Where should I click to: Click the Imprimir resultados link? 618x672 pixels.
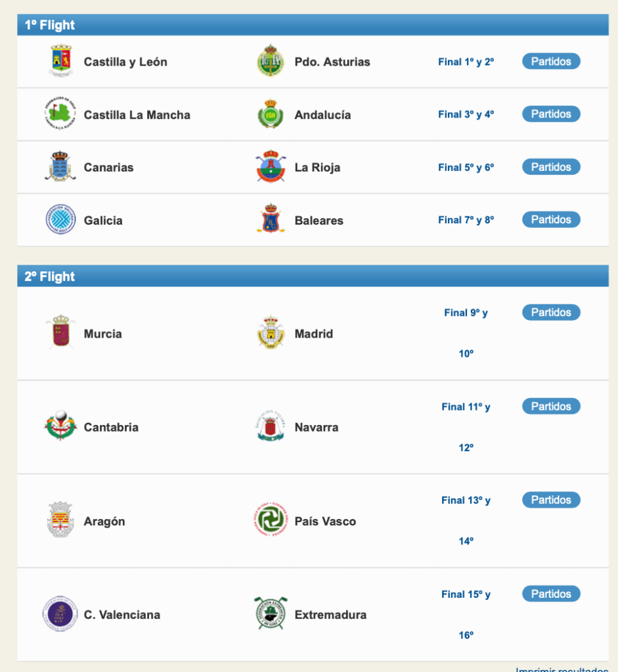562,669
